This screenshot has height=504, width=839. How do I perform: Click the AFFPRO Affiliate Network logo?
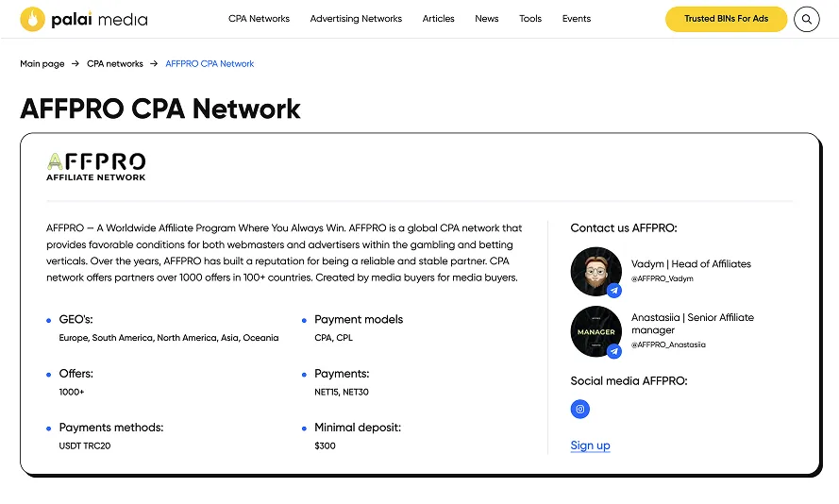click(96, 166)
